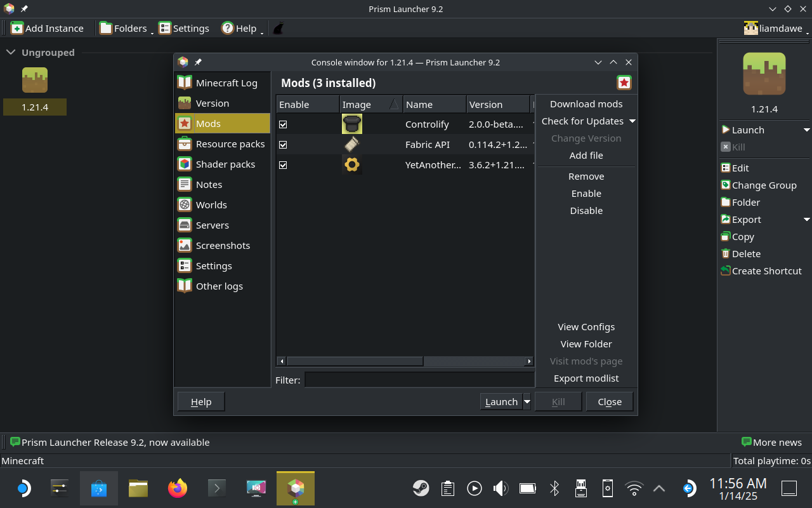The width and height of the screenshot is (812, 508).
Task: Collapse the Ungrouped instance group
Action: (11, 52)
